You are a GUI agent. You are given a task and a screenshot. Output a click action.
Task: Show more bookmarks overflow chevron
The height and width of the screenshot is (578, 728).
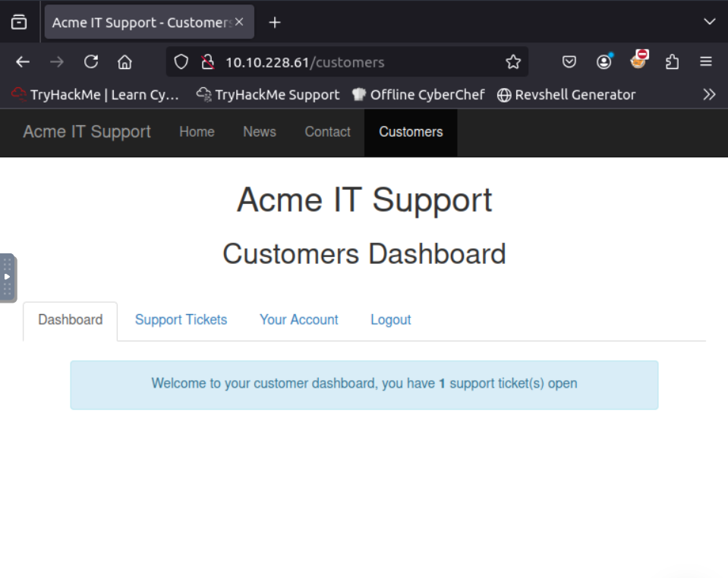click(x=709, y=95)
